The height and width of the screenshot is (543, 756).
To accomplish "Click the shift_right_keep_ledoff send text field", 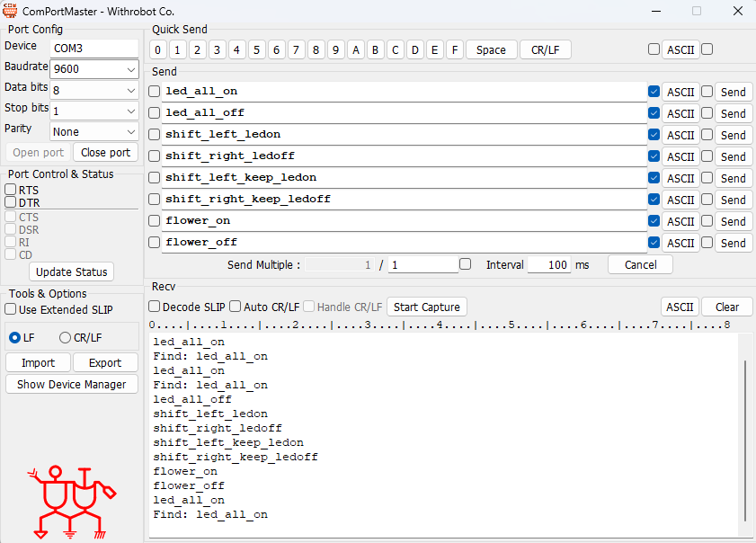I will click(404, 200).
